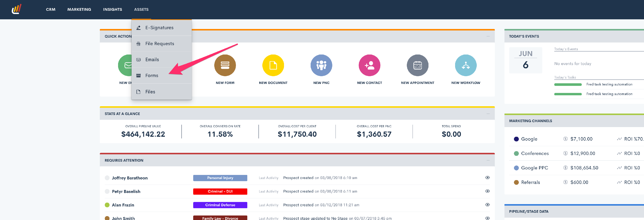
Task: Select the Google PPC marketing channel
Action: pos(534,168)
